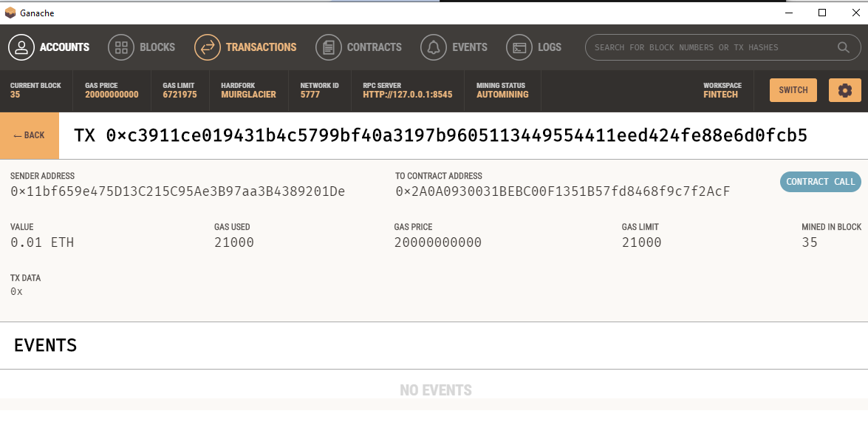Image resolution: width=868 pixels, height=425 pixels.
Task: Click gas used value 21000
Action: pyautogui.click(x=234, y=242)
